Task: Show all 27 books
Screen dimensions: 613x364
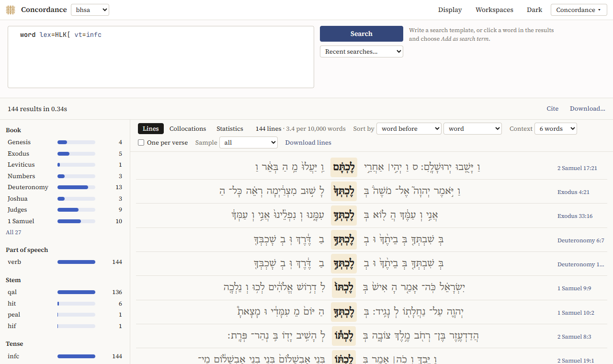Action: point(13,232)
